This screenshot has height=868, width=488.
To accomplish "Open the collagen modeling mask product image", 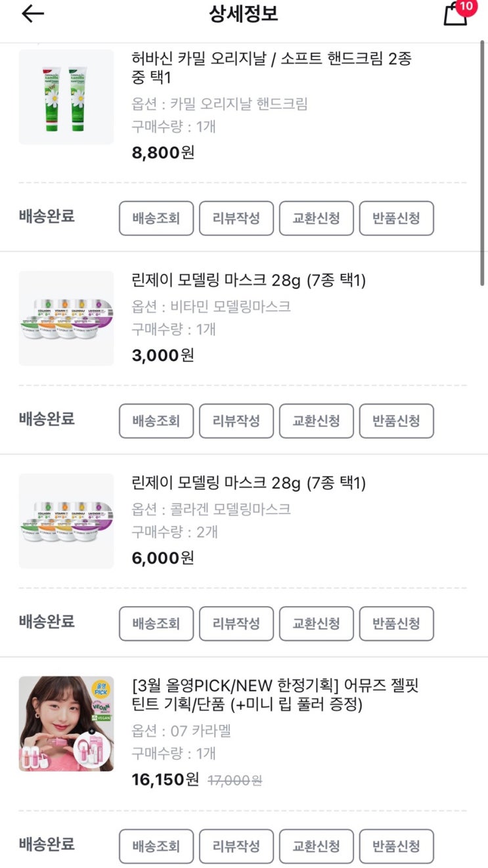I will click(66, 521).
